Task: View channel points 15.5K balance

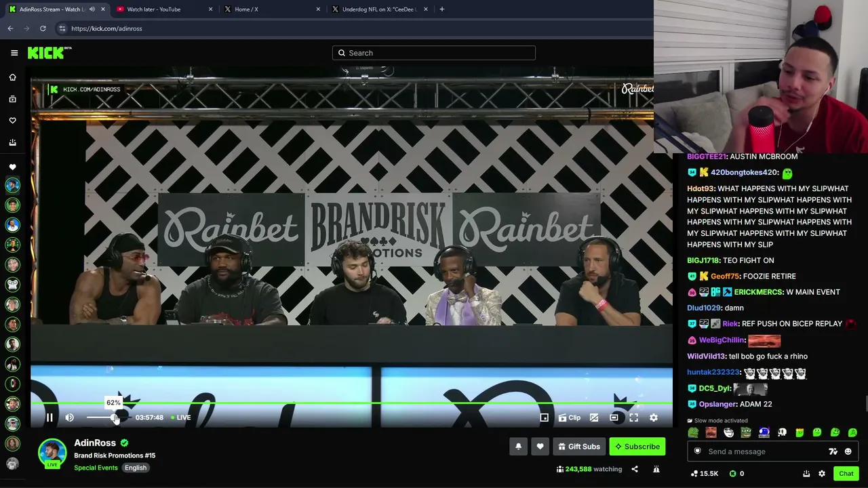Action: (x=705, y=474)
